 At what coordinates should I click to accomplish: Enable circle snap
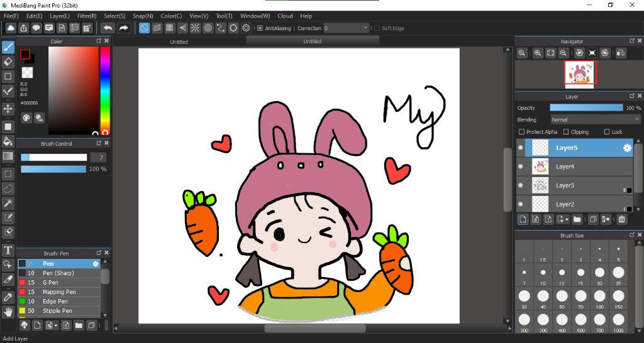click(208, 28)
